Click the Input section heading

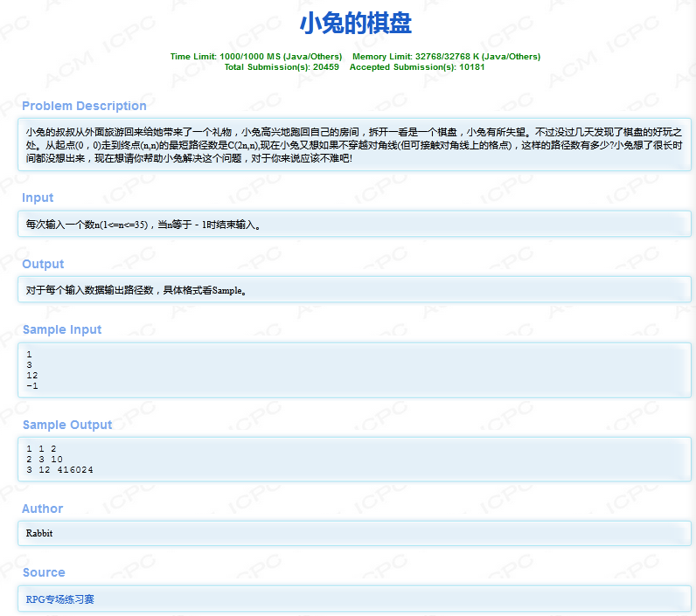coord(38,197)
